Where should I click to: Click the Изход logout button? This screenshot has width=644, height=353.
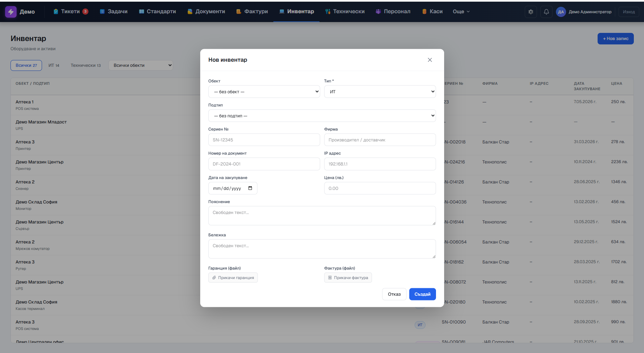click(x=629, y=12)
